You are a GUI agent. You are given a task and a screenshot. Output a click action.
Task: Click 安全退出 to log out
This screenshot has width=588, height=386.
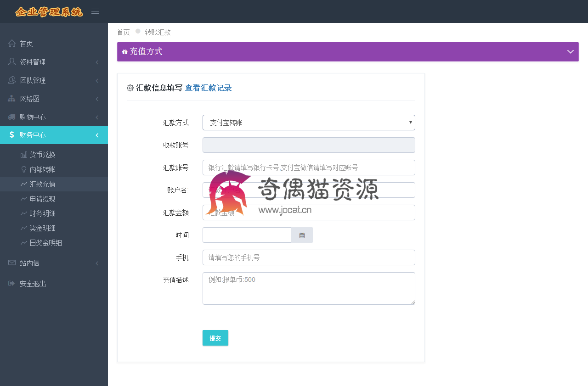[x=54, y=284]
